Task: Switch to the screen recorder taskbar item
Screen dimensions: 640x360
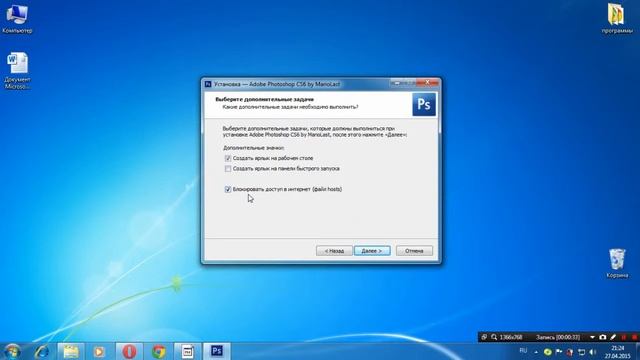Action: (x=188, y=351)
